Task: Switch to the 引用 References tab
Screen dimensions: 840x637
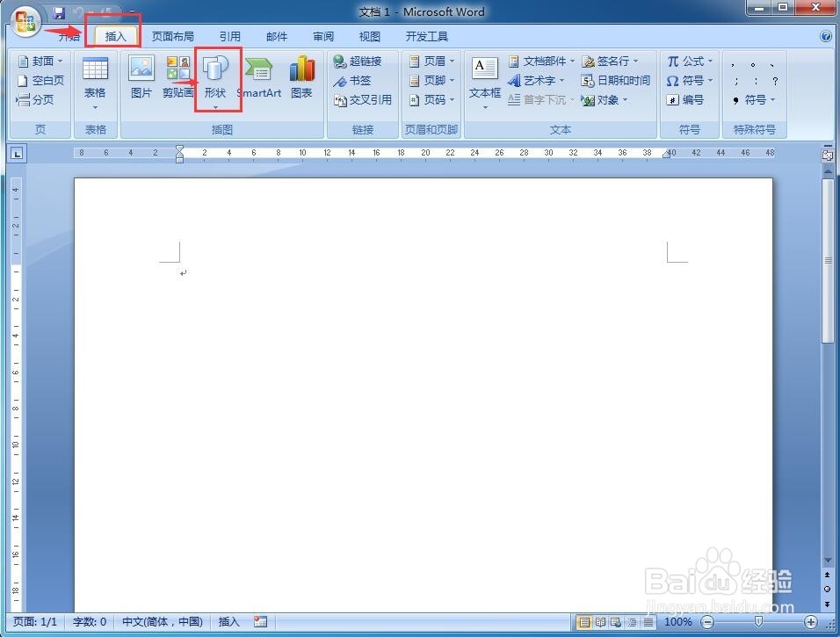Action: tap(230, 36)
